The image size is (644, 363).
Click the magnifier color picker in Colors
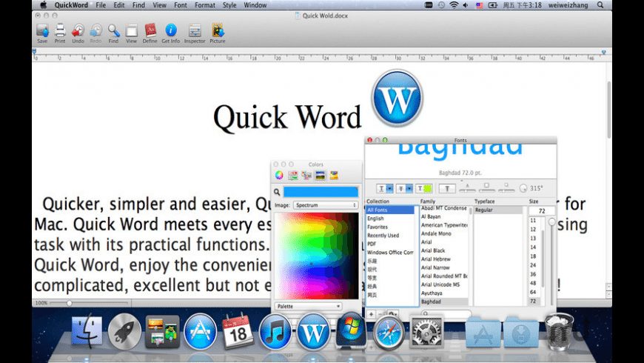[x=277, y=192]
